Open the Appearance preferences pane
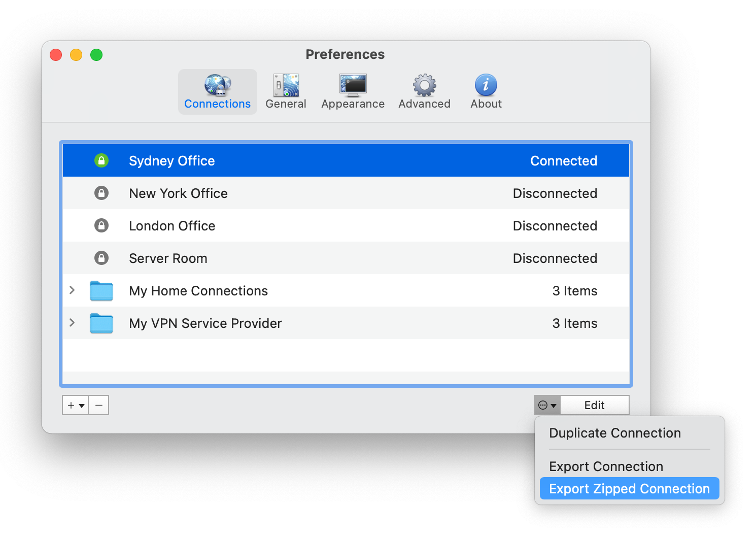The width and height of the screenshot is (756, 536). click(x=353, y=92)
